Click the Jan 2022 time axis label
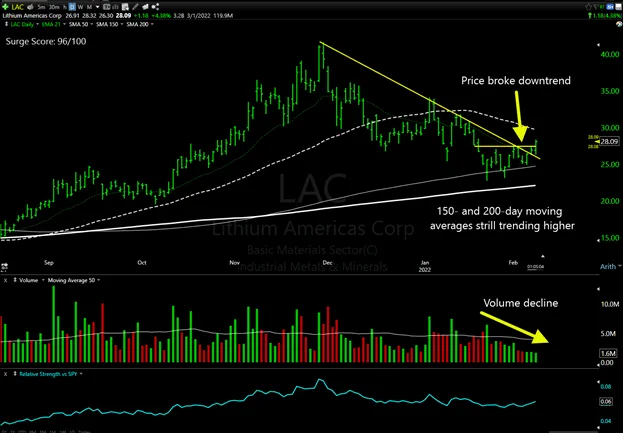 pyautogui.click(x=425, y=266)
